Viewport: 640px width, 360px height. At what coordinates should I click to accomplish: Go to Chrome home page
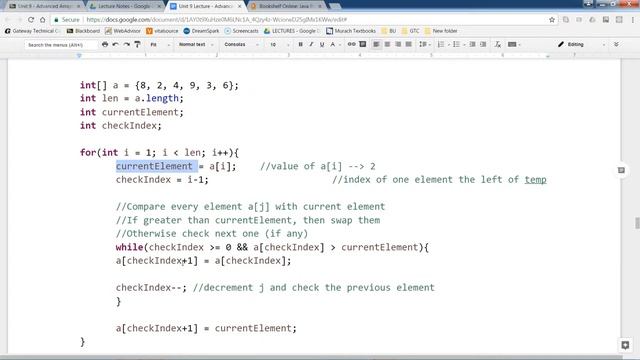(42, 19)
